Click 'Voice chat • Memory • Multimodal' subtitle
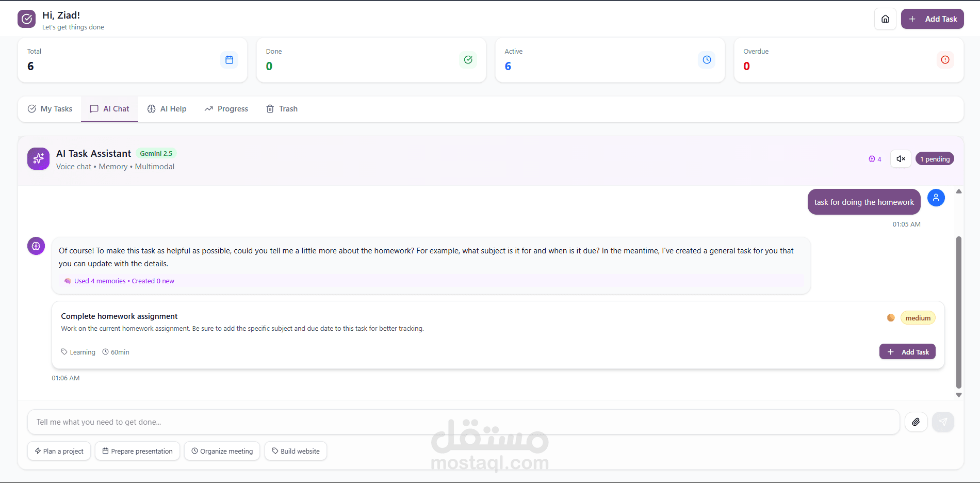The height and width of the screenshot is (483, 980). (x=115, y=167)
